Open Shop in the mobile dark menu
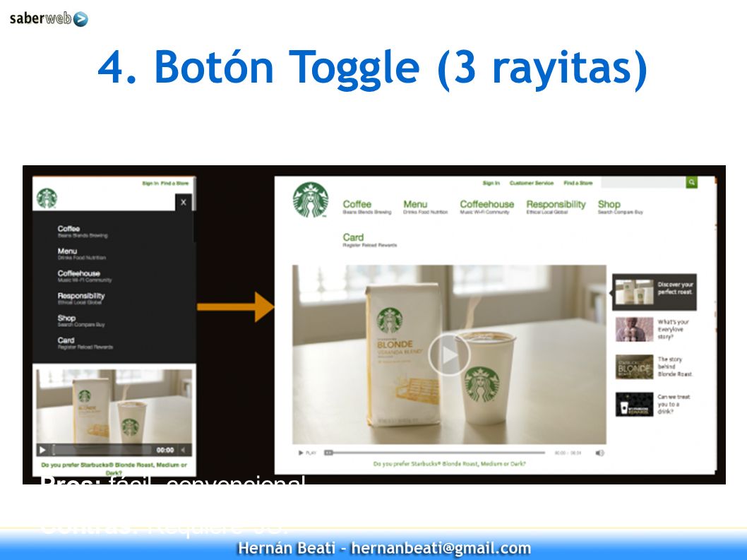This screenshot has width=747, height=560. pos(81,321)
